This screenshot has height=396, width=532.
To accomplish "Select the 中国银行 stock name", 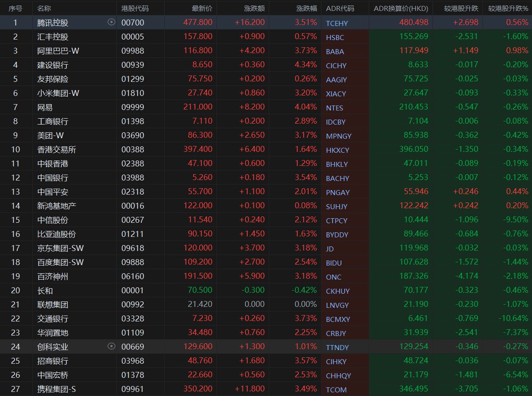I will point(53,177).
